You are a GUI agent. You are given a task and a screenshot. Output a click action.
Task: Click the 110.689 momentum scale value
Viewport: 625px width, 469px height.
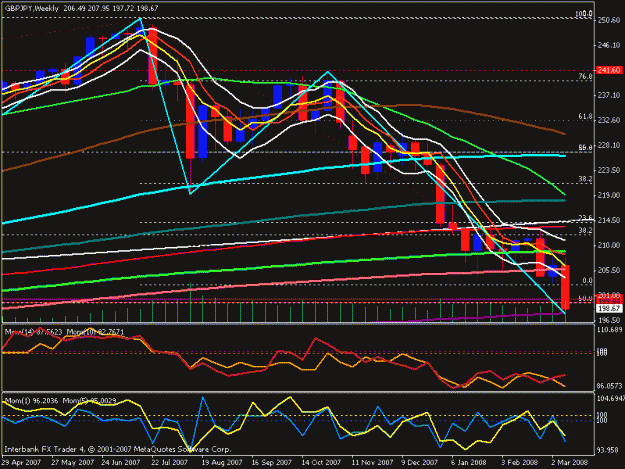tap(610, 330)
